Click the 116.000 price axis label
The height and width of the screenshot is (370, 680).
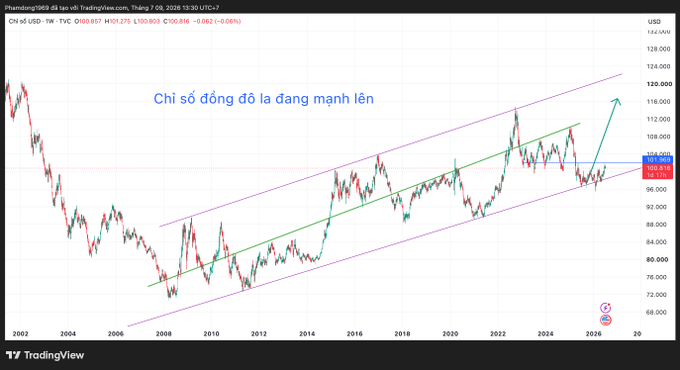(x=658, y=102)
